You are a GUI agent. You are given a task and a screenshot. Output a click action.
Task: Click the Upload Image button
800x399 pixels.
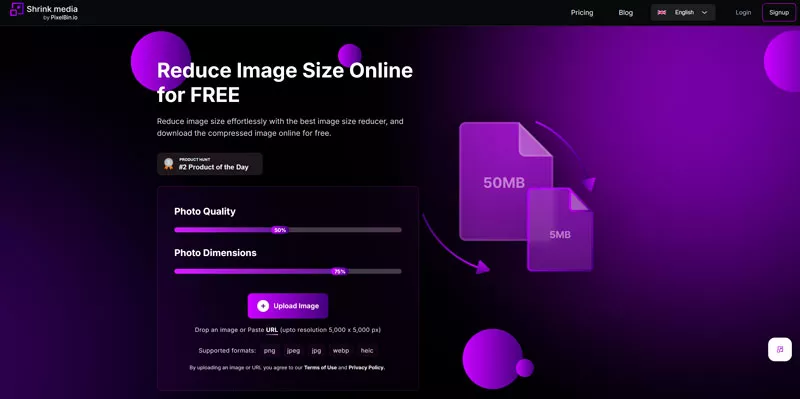[x=288, y=306]
